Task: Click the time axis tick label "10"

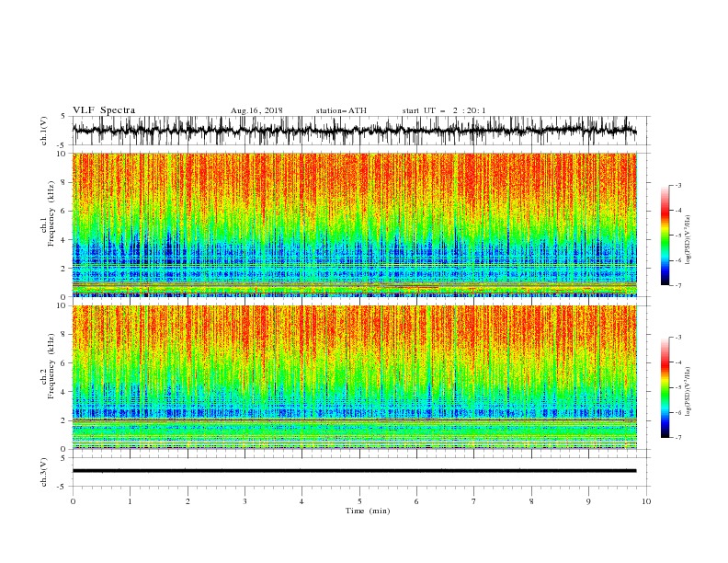Action: pyautogui.click(x=646, y=501)
